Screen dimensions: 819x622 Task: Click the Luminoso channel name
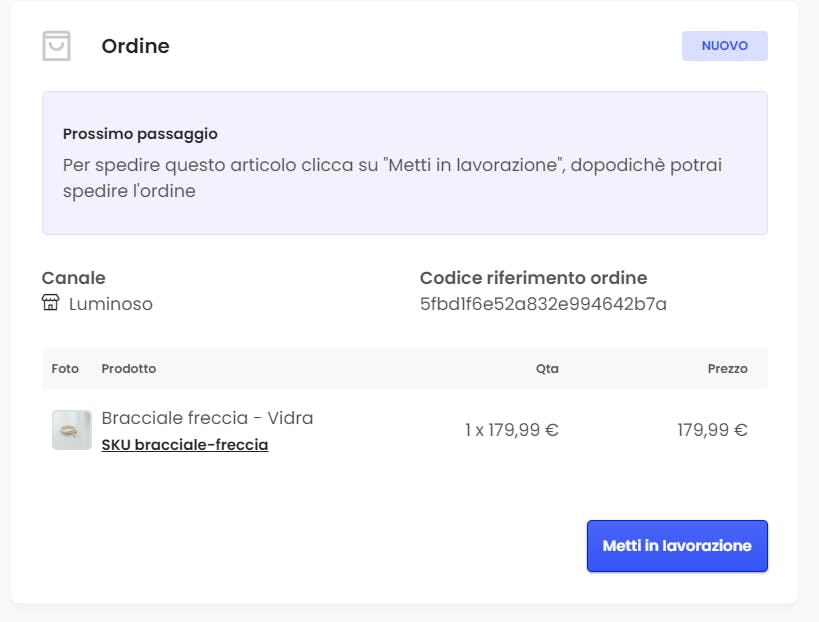110,304
